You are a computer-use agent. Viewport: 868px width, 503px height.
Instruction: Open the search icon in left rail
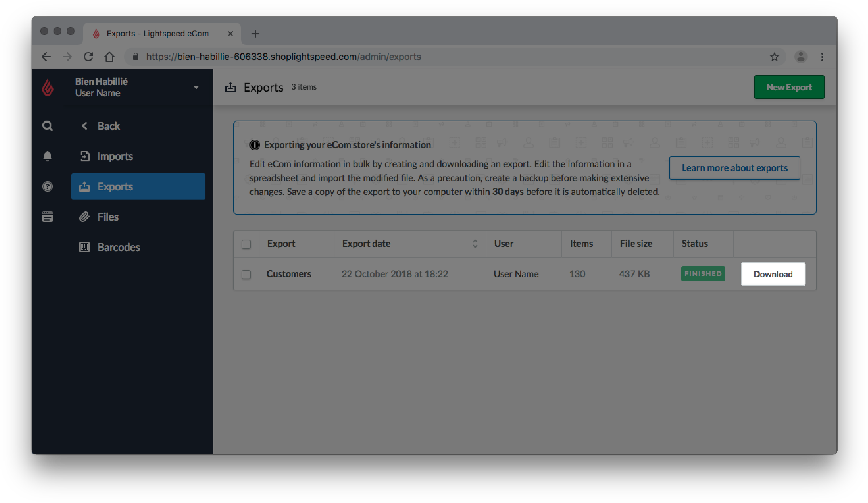(x=48, y=126)
